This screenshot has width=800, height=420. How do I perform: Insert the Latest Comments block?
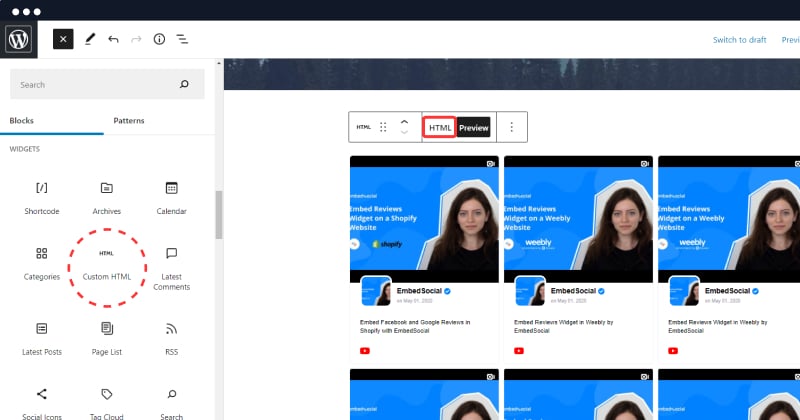(171, 268)
